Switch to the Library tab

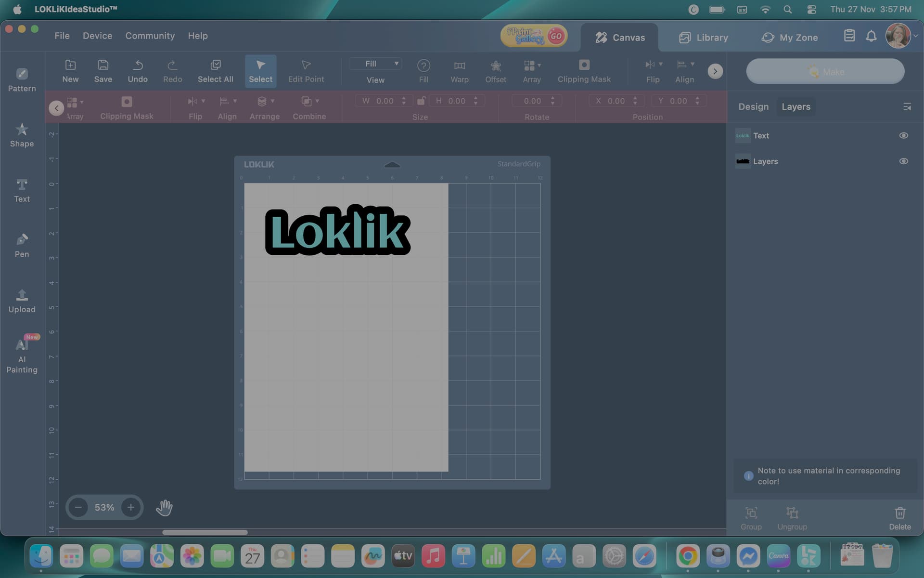point(703,38)
